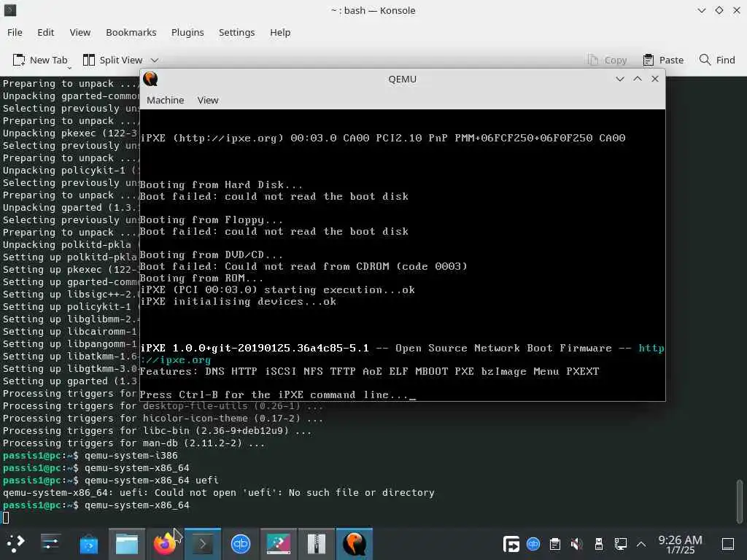This screenshot has height=560, width=747.
Task: Click 'Could not open uefi' error line
Action: pos(219,492)
